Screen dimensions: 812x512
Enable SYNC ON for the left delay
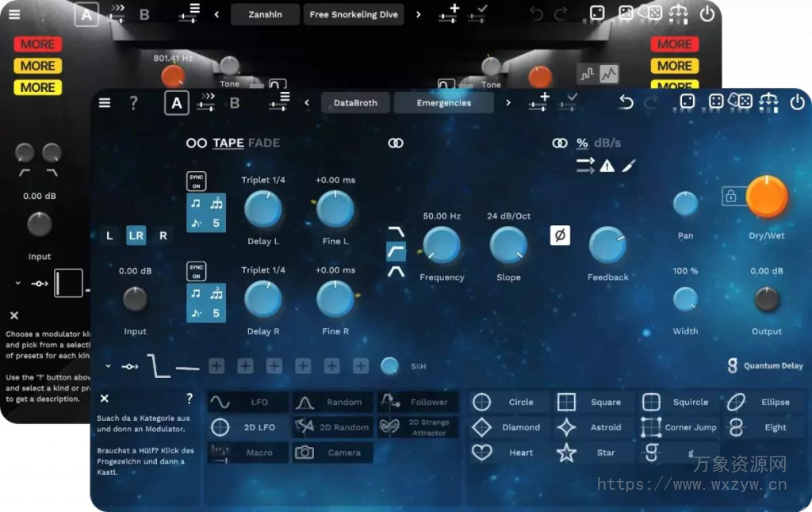[x=195, y=181]
